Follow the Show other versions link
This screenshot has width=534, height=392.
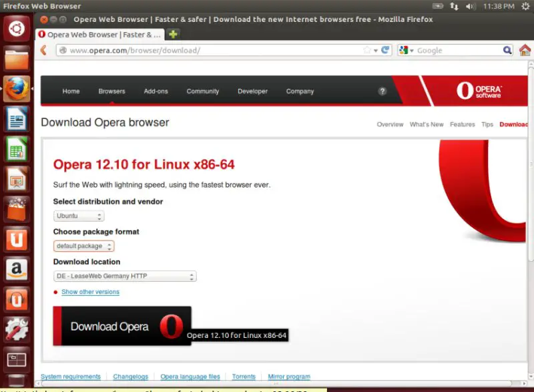click(90, 292)
